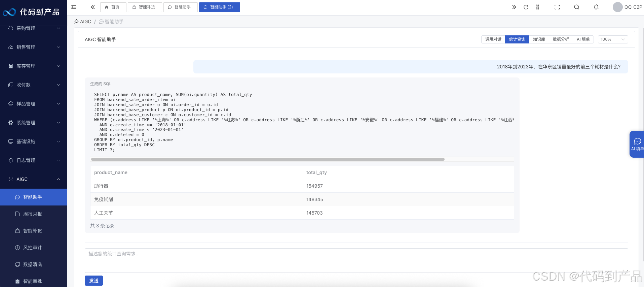Collapse the sidebar with the menu fold icon

click(x=74, y=7)
